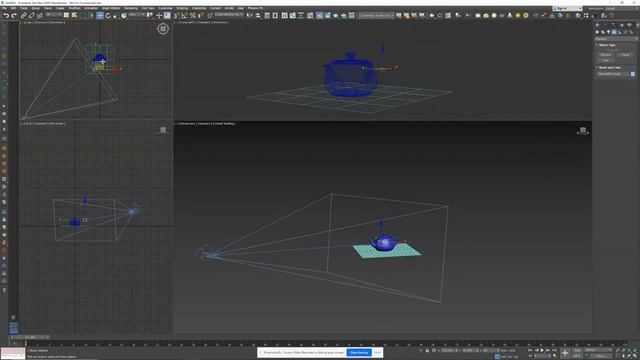Activate the Select and Place tool
This screenshot has width=640, height=360.
(124, 16)
